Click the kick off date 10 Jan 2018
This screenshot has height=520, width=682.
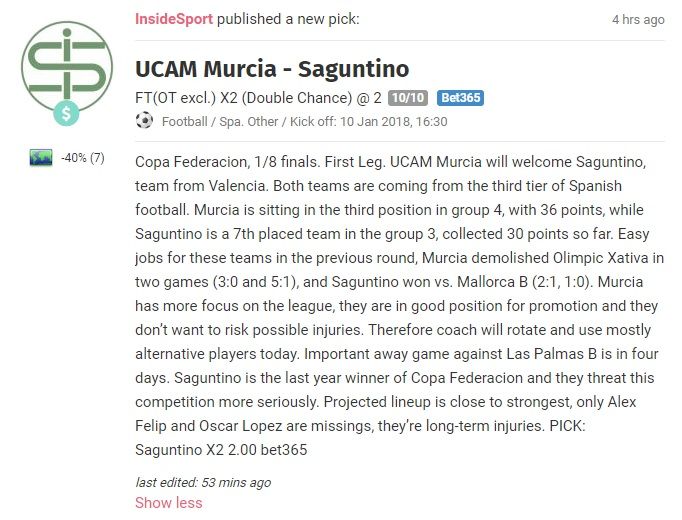click(375, 121)
